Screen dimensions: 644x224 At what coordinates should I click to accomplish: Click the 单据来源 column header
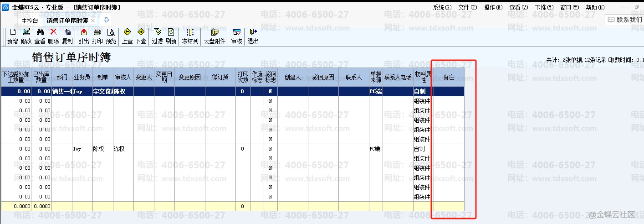coord(376,78)
